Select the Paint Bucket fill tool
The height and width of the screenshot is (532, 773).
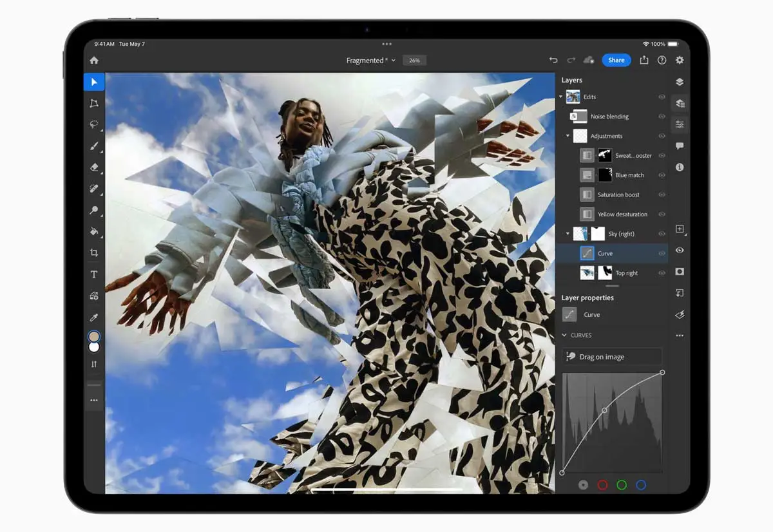tap(94, 231)
